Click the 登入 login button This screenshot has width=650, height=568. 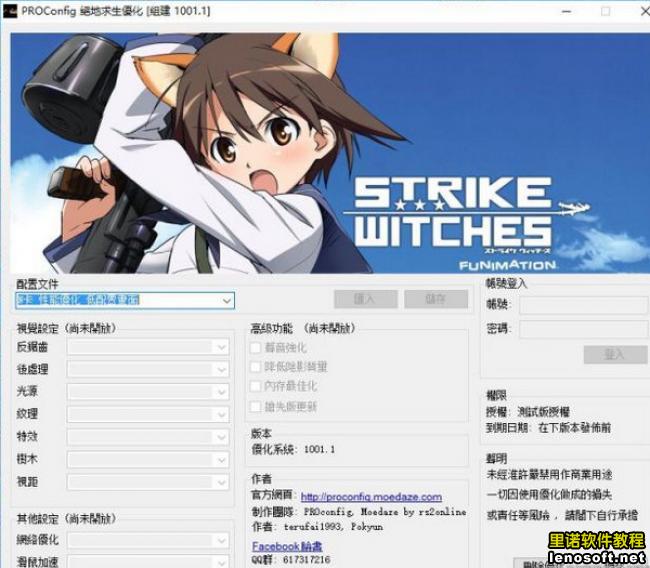click(616, 354)
